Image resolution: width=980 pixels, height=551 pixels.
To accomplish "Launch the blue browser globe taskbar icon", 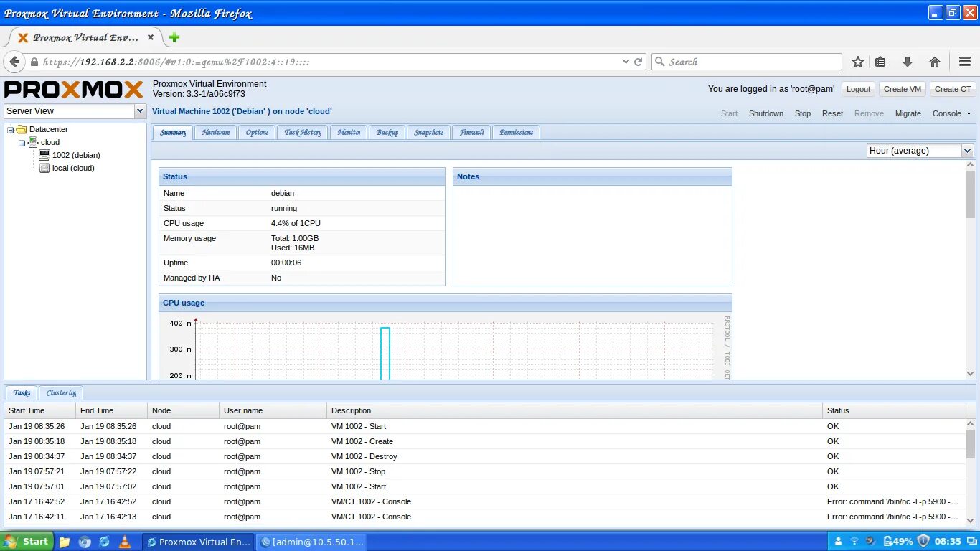I will click(105, 542).
